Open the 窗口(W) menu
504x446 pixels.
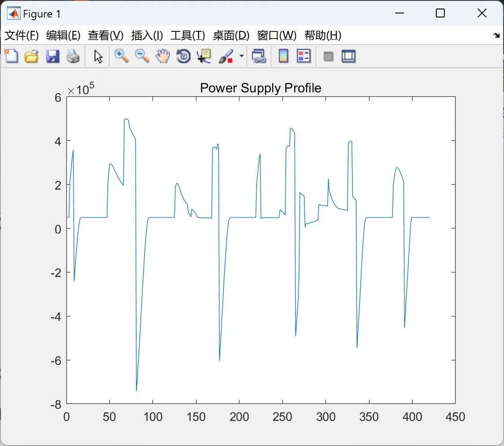click(x=277, y=35)
